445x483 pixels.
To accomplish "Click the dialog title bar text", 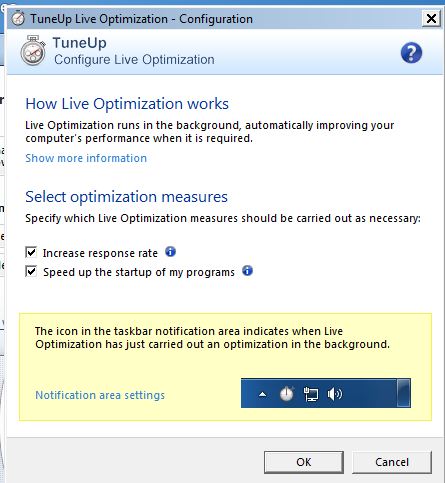I will [141, 19].
